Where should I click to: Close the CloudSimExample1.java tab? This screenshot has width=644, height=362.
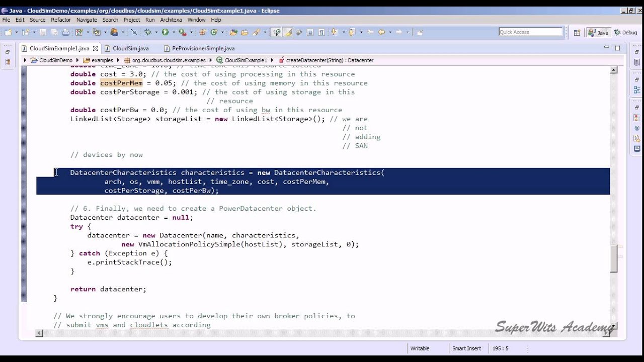[x=95, y=48]
